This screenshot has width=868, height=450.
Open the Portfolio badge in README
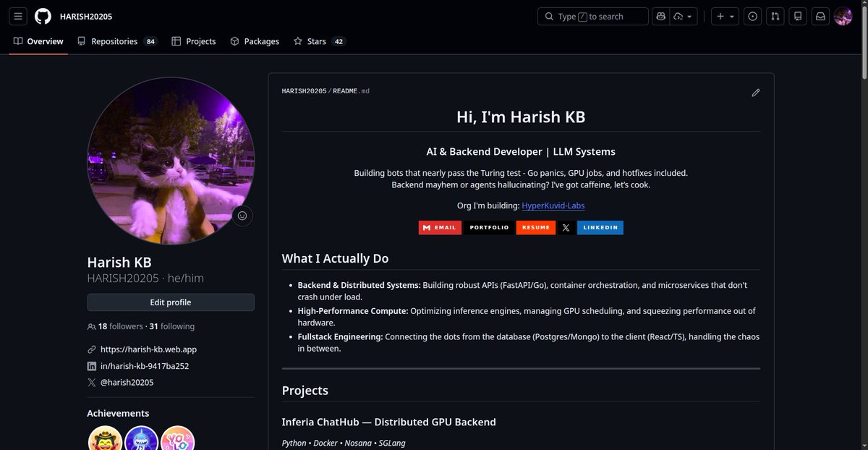(489, 227)
